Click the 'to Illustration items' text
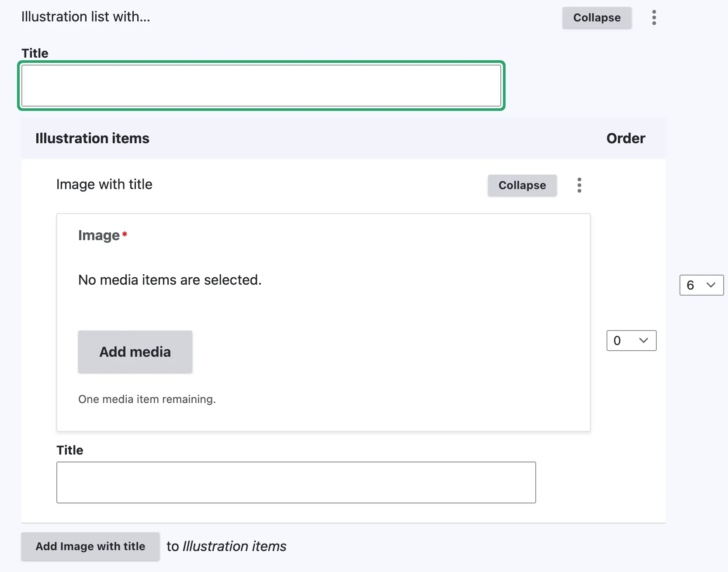Image resolution: width=728 pixels, height=572 pixels. (x=226, y=546)
